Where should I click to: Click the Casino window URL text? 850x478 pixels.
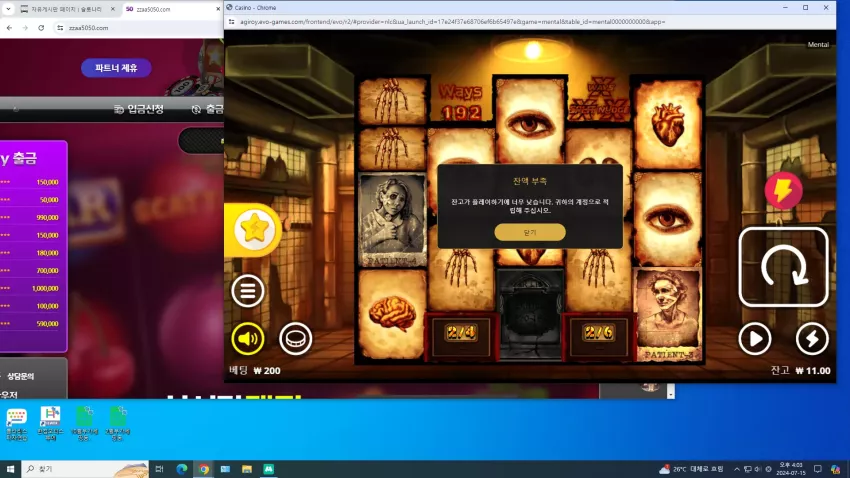[x=453, y=22]
